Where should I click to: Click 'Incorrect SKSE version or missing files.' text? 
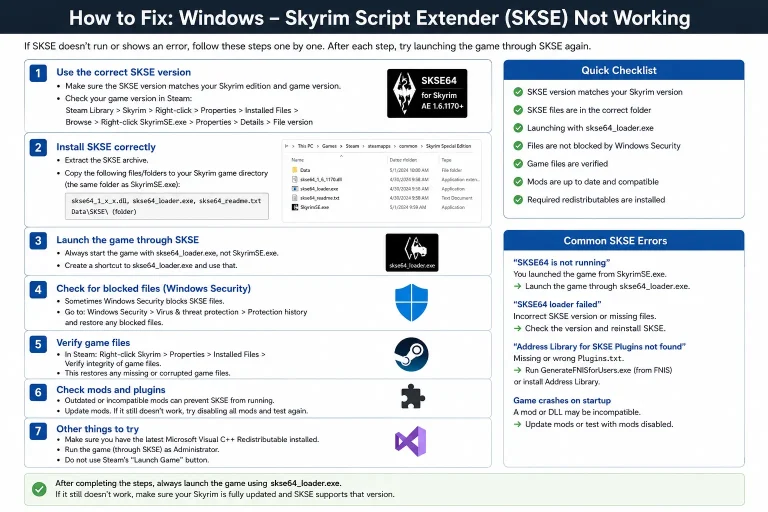pyautogui.click(x=585, y=316)
